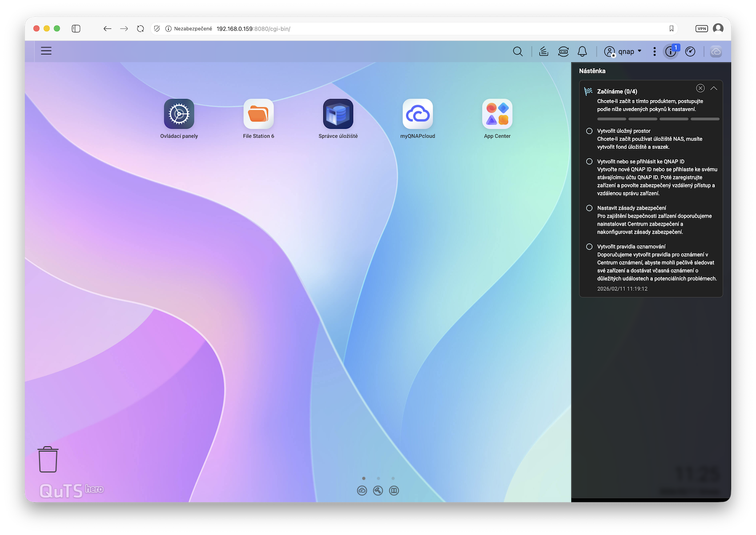
Task: Open the Ovládací panely app
Action: click(179, 114)
